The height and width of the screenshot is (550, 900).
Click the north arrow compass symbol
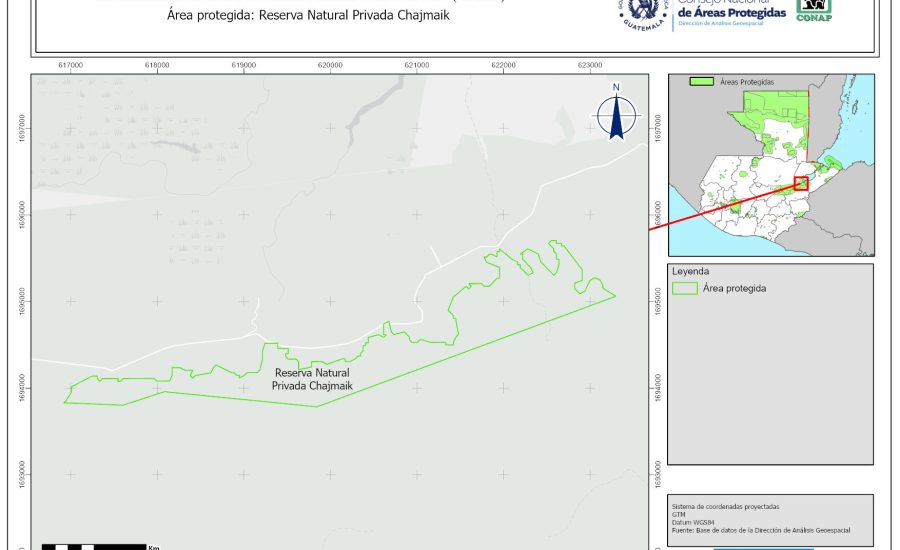(617, 113)
